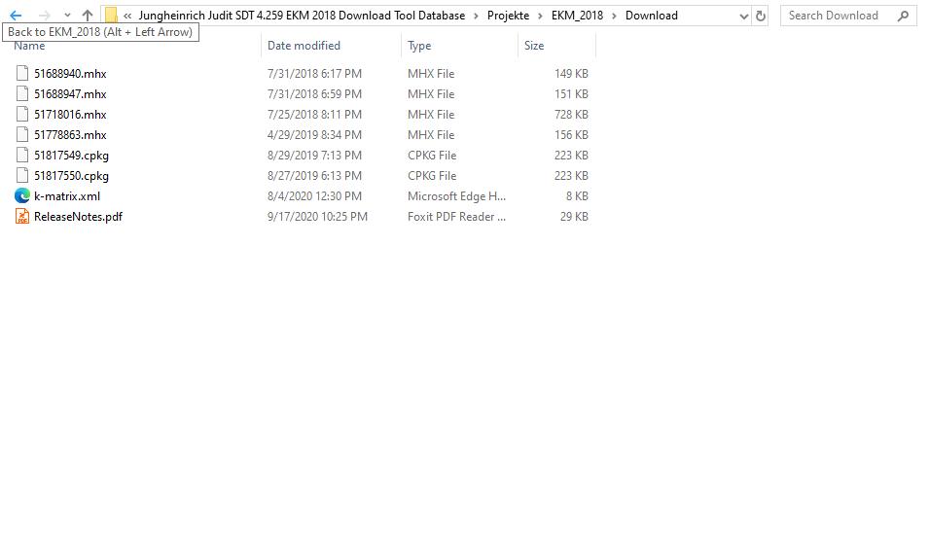Click the 149 KB size cell
930x560 pixels.
click(571, 74)
